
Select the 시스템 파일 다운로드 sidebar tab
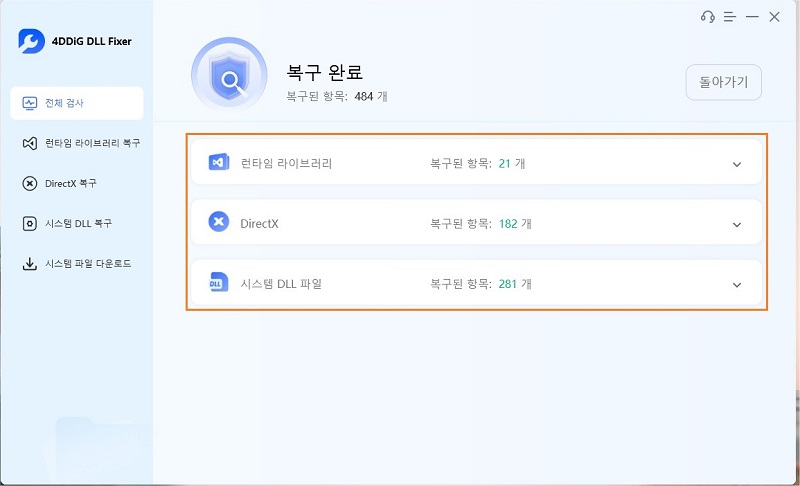pos(77,264)
